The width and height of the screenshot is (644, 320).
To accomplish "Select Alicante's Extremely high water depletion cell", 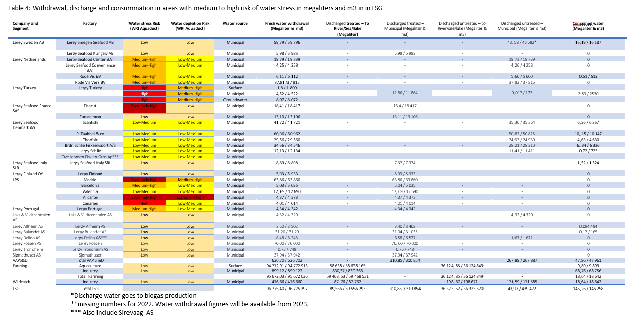I will point(190,197).
